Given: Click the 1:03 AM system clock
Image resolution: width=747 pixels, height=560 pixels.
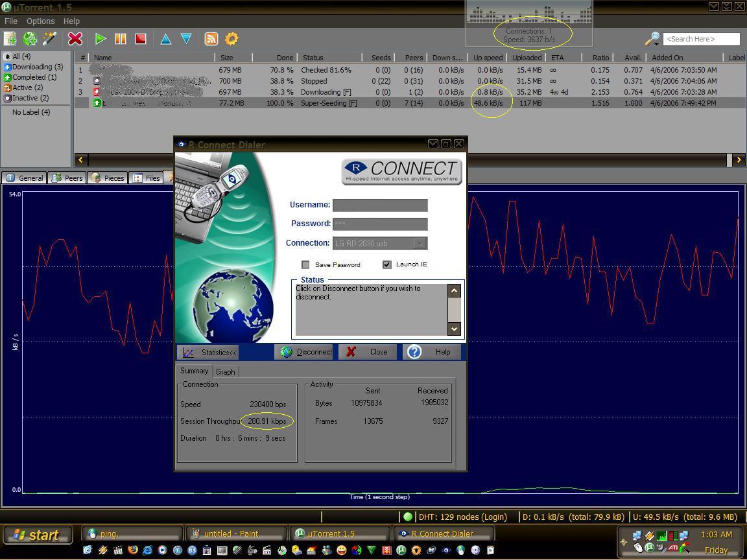Looking at the screenshot, I should click(716, 534).
